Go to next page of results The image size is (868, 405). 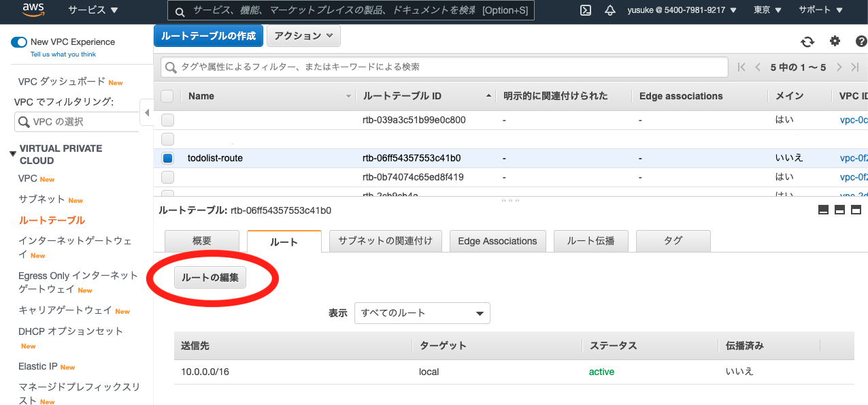coord(839,67)
